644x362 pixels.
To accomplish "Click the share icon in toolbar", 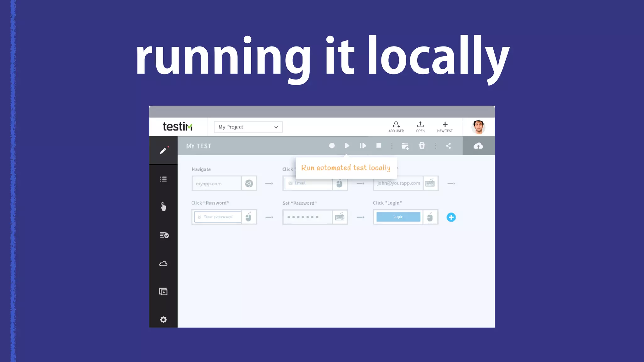I will point(449,146).
